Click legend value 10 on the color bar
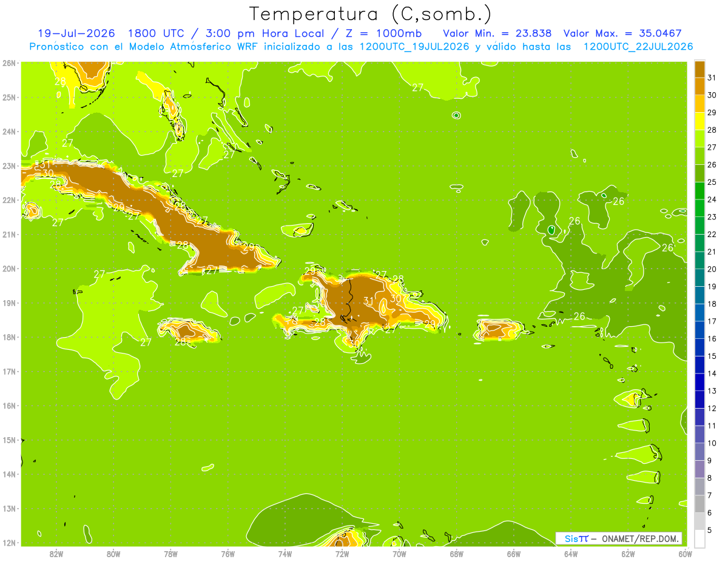The width and height of the screenshot is (728, 562). pyautogui.click(x=712, y=444)
